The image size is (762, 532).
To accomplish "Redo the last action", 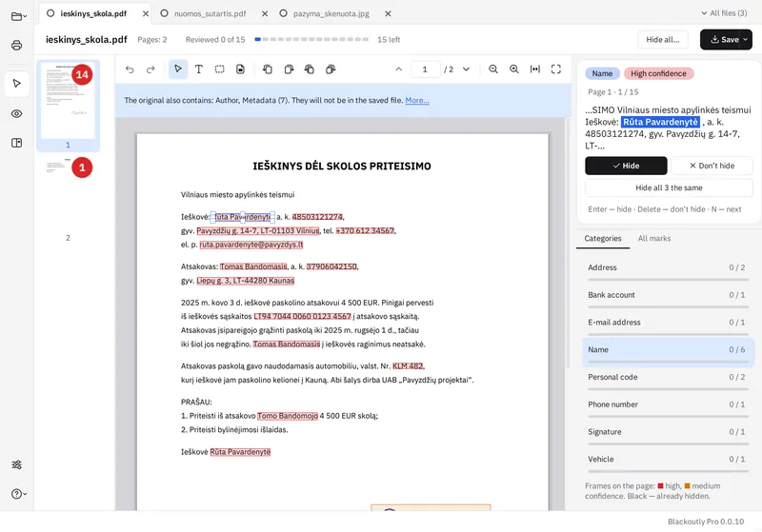I will (x=150, y=69).
